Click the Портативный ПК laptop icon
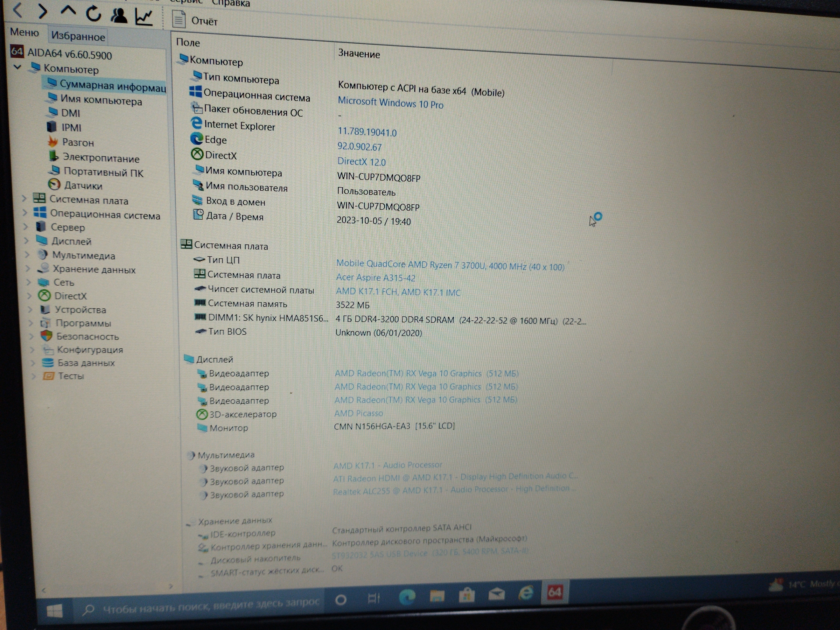 [x=55, y=170]
